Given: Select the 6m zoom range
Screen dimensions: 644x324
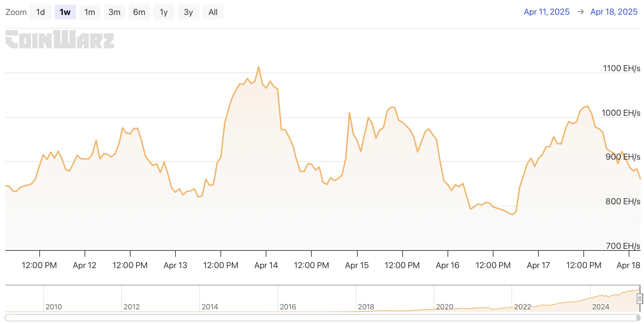Looking at the screenshot, I should [x=139, y=12].
